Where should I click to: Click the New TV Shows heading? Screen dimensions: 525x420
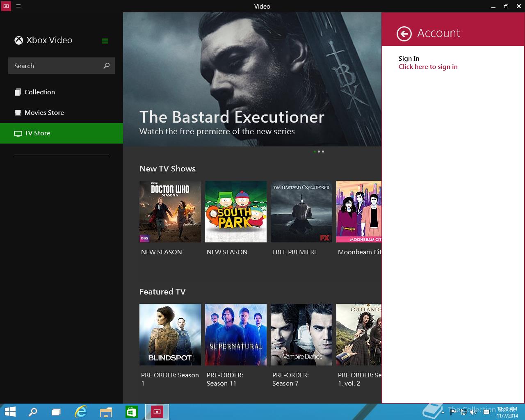coord(167,169)
